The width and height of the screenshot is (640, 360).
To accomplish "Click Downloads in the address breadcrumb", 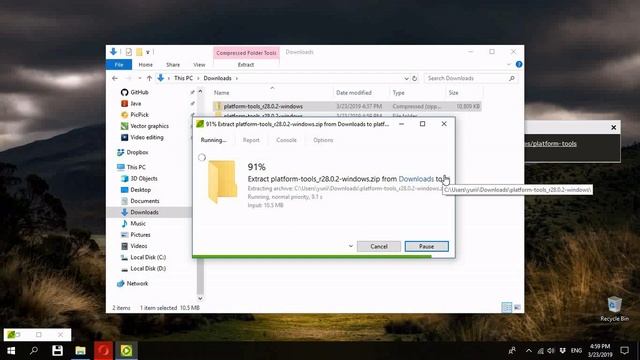I will click(217, 78).
